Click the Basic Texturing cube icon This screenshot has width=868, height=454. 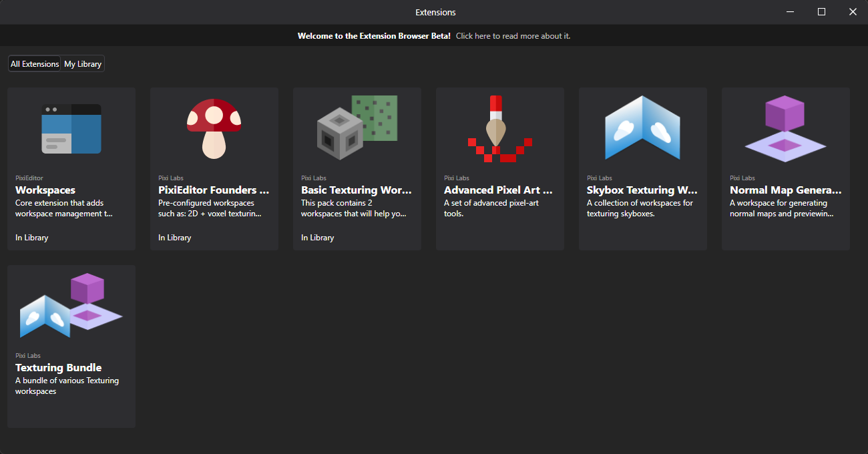(357, 128)
